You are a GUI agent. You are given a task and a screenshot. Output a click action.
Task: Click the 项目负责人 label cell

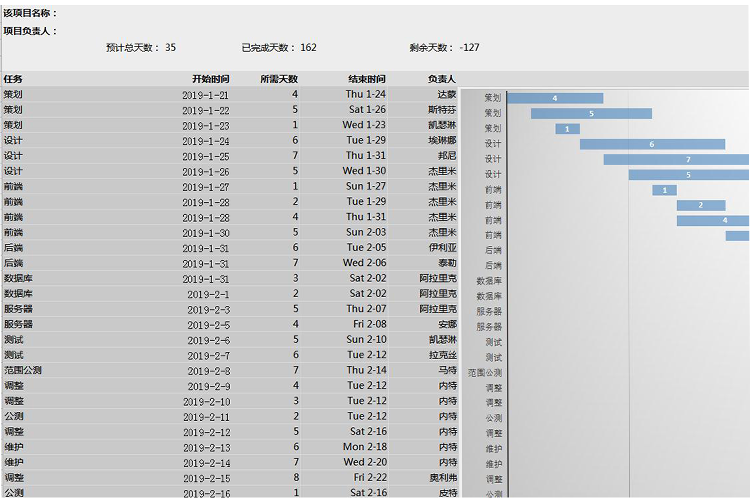coord(30,31)
